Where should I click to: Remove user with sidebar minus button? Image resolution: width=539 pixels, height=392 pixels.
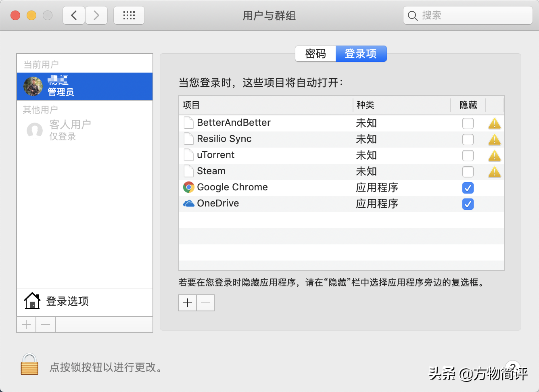click(x=46, y=325)
